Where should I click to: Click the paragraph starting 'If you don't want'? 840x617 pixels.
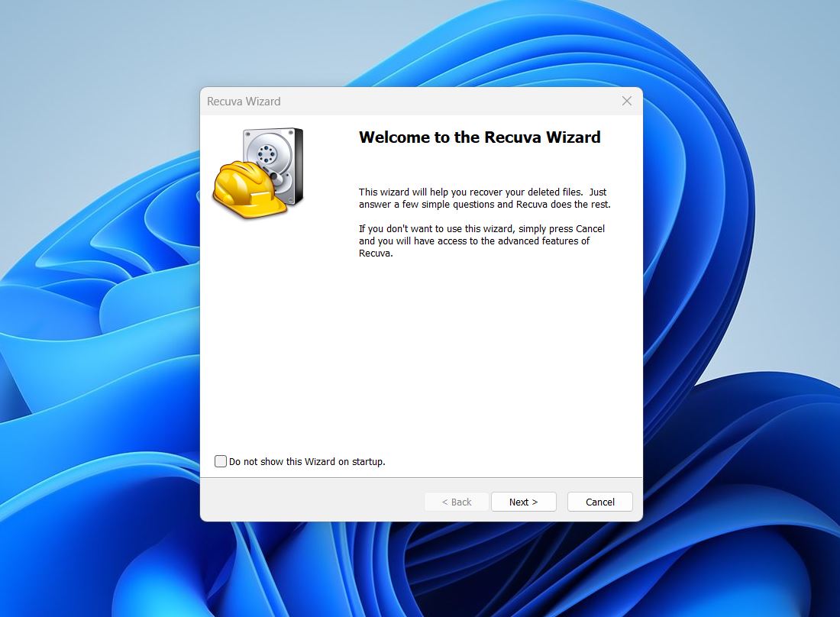click(482, 241)
